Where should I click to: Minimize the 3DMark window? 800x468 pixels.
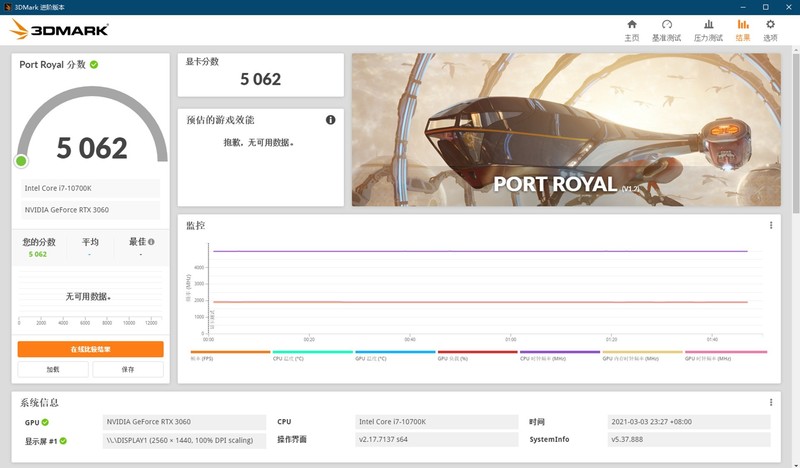click(743, 7)
